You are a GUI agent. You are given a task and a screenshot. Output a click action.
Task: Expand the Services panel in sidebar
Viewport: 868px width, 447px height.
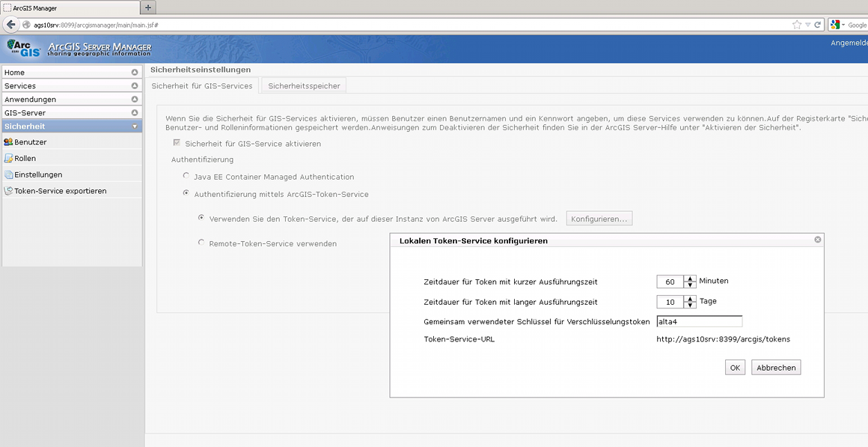click(135, 86)
